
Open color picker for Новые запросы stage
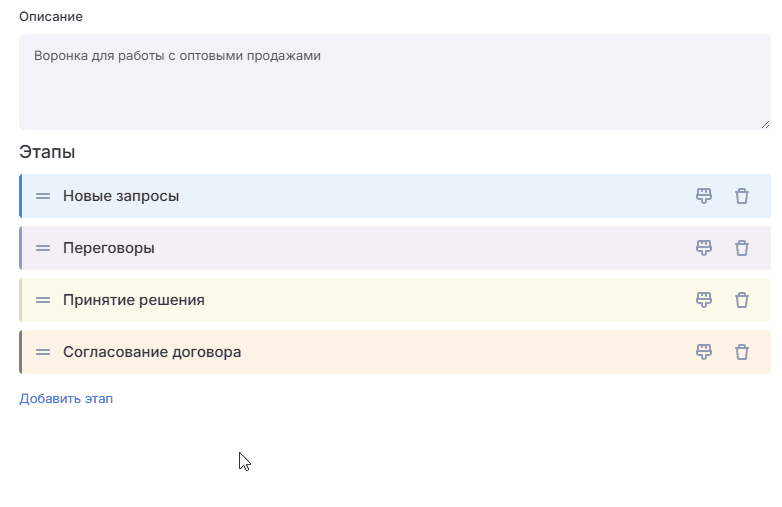[x=704, y=196]
